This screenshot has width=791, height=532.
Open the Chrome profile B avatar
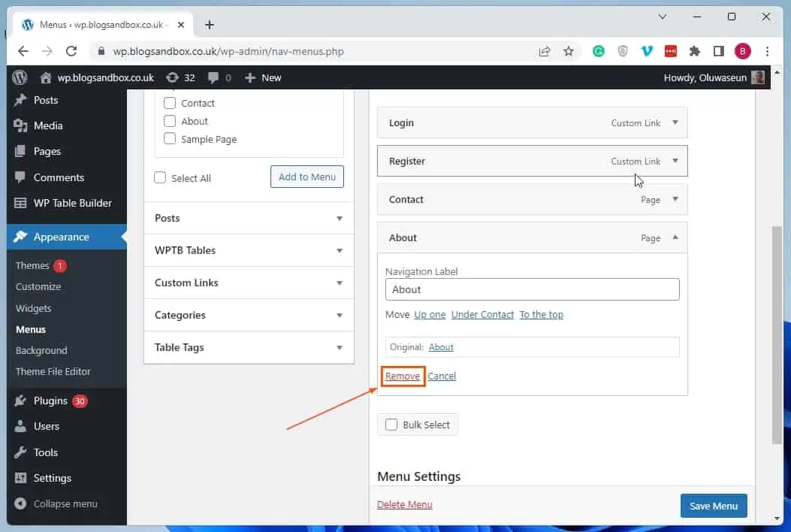pyautogui.click(x=743, y=51)
